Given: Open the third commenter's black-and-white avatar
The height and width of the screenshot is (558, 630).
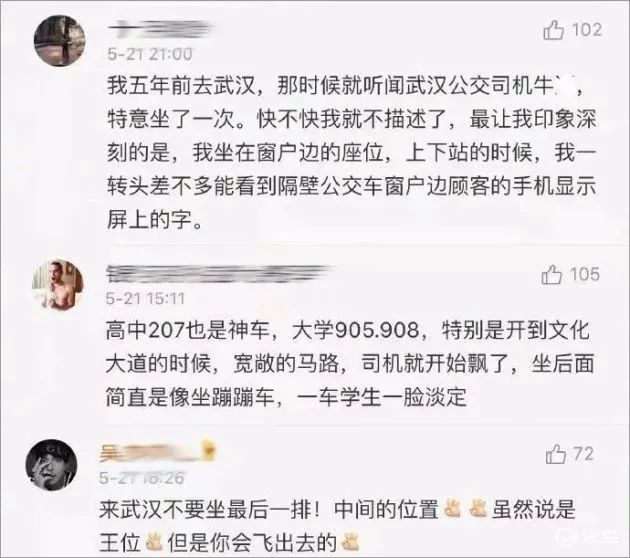Looking at the screenshot, I should click(x=51, y=465).
